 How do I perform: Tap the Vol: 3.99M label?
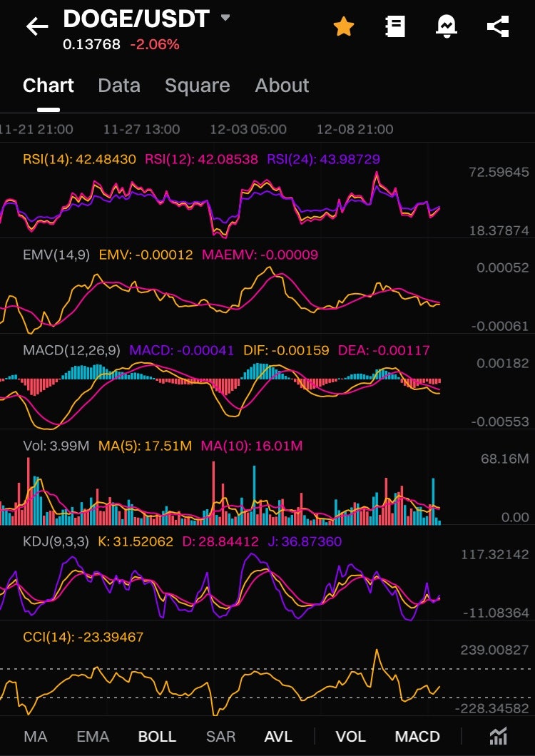[x=56, y=446]
